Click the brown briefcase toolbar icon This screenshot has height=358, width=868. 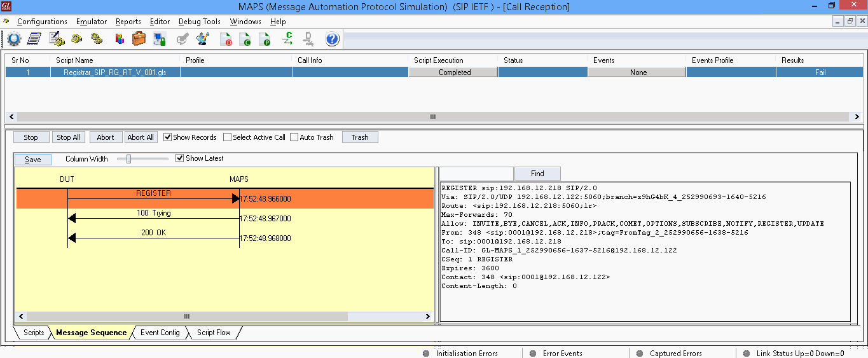(x=139, y=39)
